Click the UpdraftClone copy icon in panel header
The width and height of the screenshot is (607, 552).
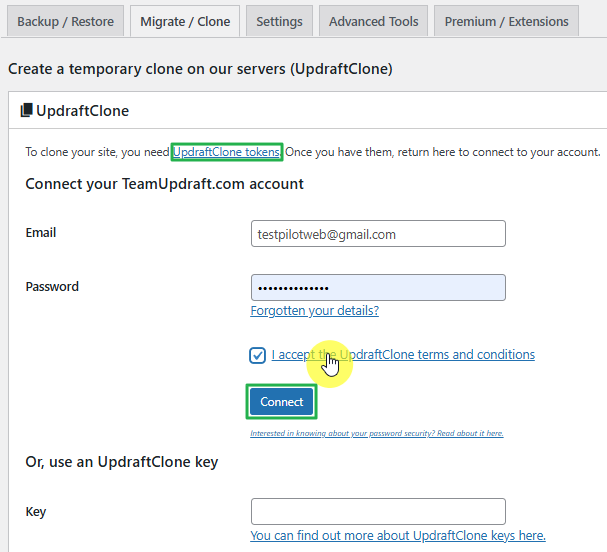tap(26, 111)
